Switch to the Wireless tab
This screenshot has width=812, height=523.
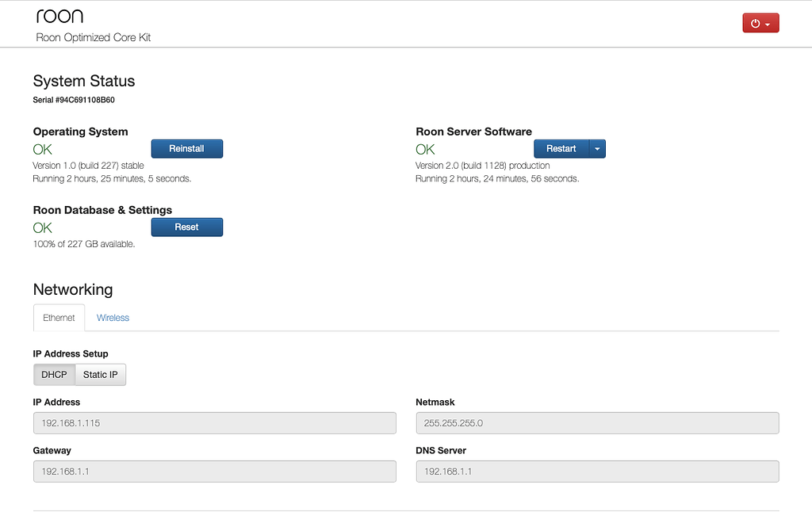tap(113, 317)
